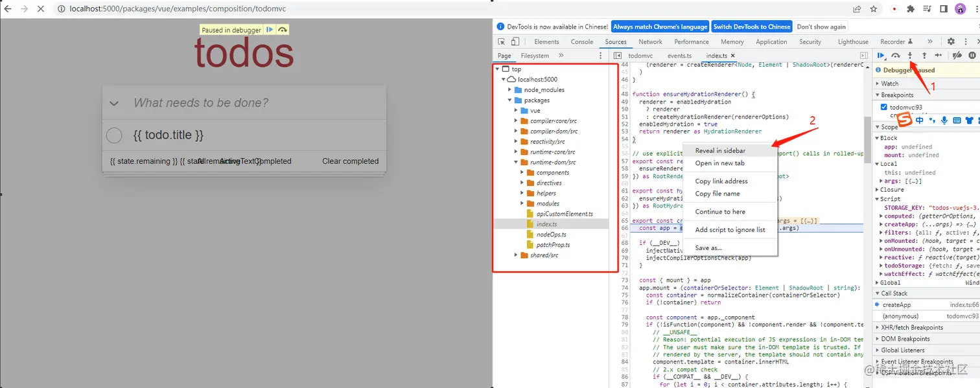Click Step over next function call
980x388 pixels.
896,56
